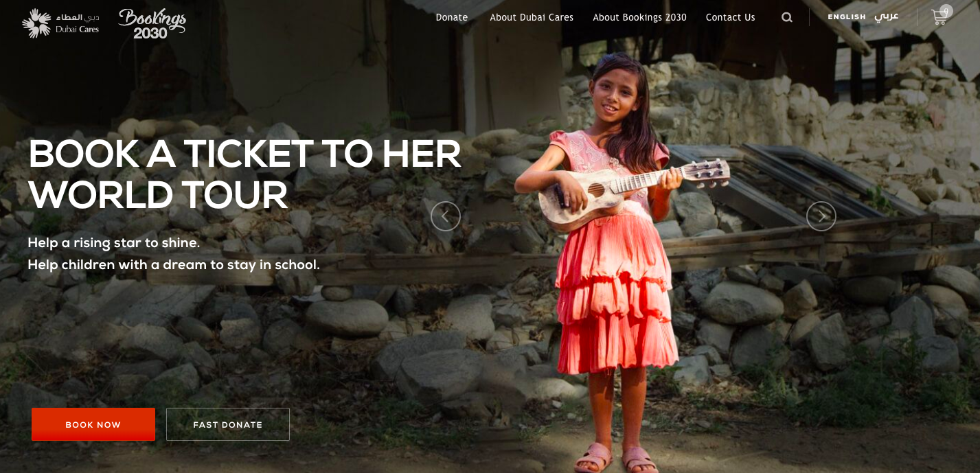Open the shopping cart icon
The image size is (980, 473).
click(x=939, y=18)
